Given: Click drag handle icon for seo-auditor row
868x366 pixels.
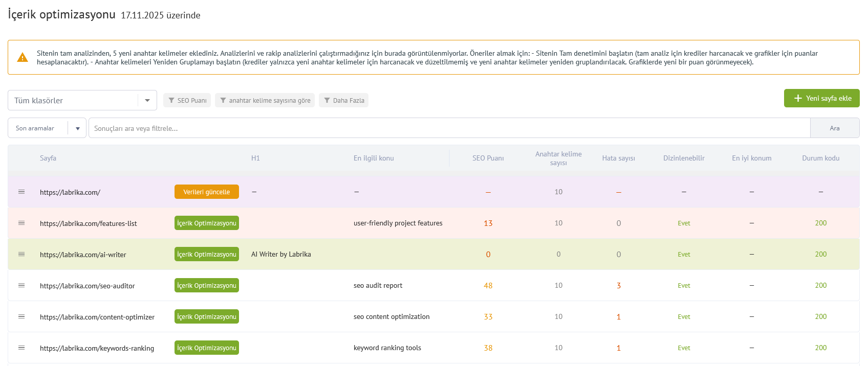Looking at the screenshot, I should click(x=21, y=285).
